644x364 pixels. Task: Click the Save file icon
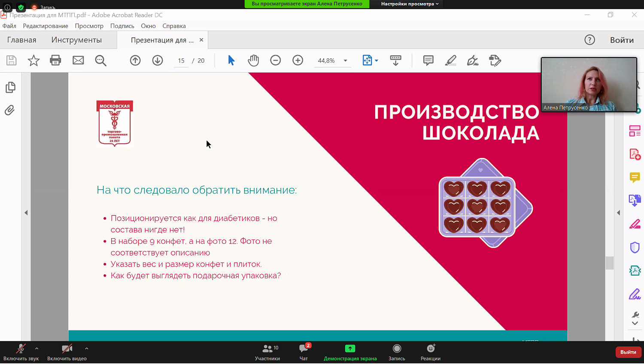point(12,61)
